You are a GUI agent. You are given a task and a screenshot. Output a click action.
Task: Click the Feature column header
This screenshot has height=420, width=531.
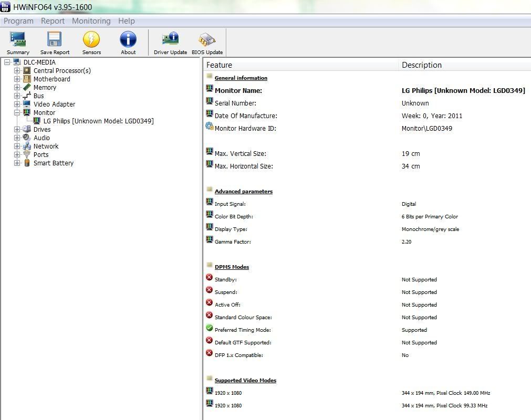point(301,65)
